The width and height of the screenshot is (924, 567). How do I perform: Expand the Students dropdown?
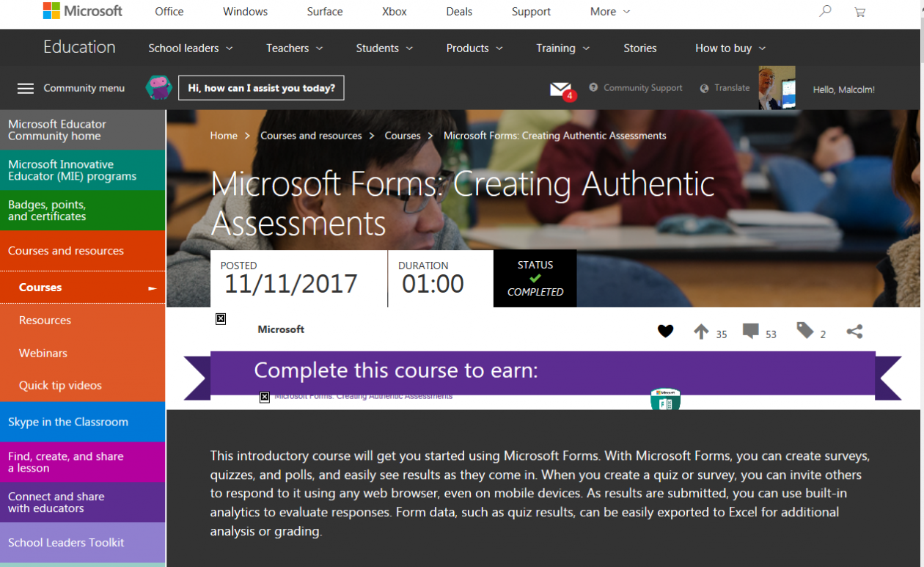coord(385,48)
